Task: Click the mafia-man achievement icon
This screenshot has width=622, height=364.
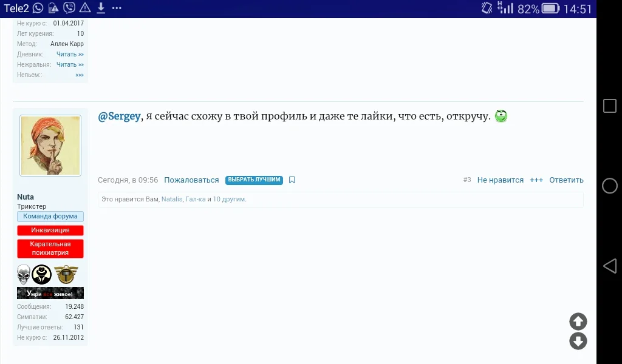Action: tap(41, 274)
